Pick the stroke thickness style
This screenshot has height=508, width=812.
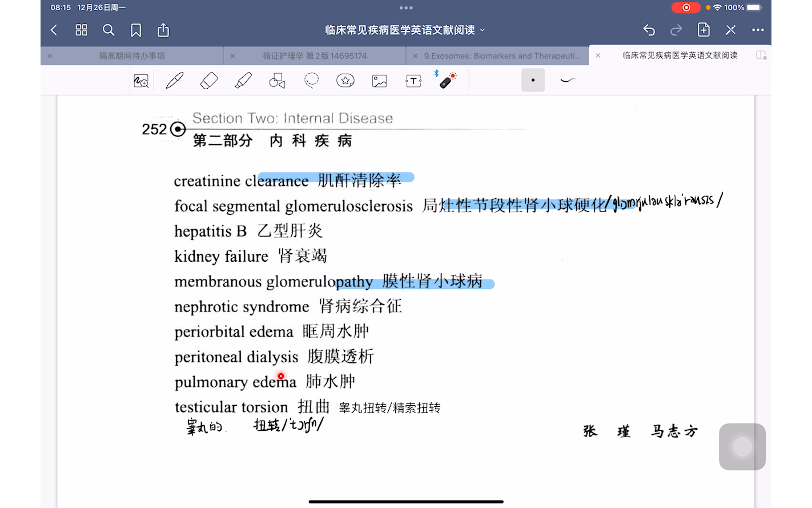tap(568, 81)
